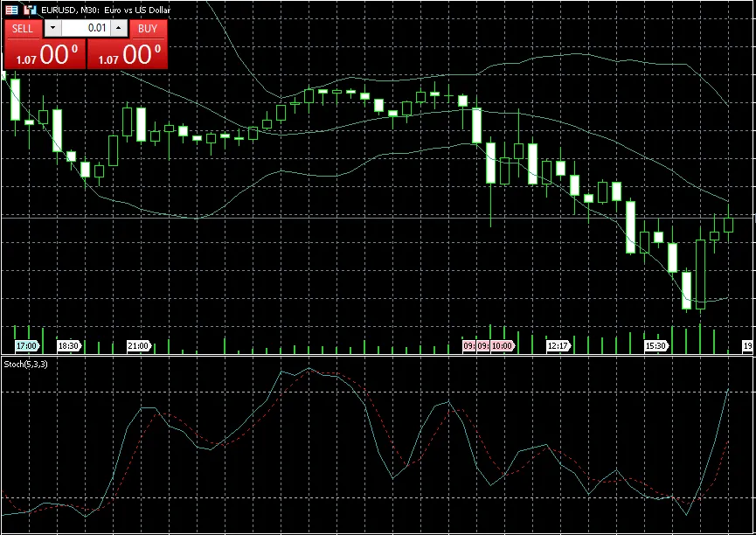Click the Stoch(5,3,3) indicator label
This screenshot has width=756, height=535.
pos(25,365)
